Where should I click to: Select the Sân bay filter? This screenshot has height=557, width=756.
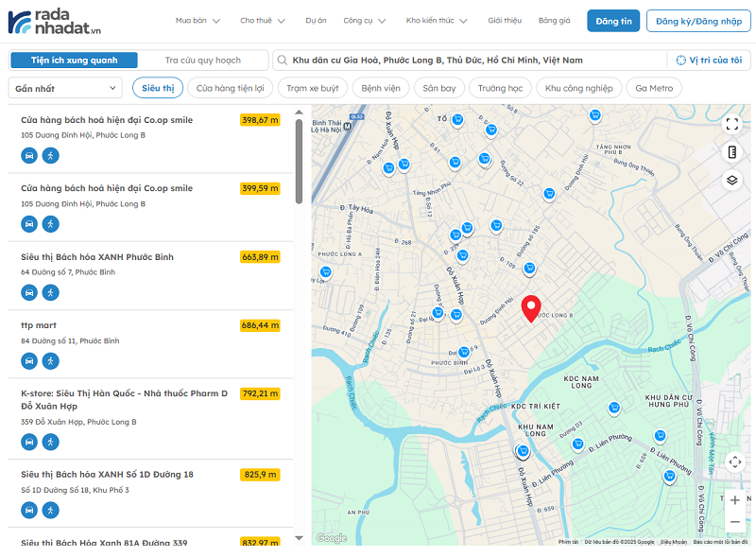pyautogui.click(x=439, y=88)
